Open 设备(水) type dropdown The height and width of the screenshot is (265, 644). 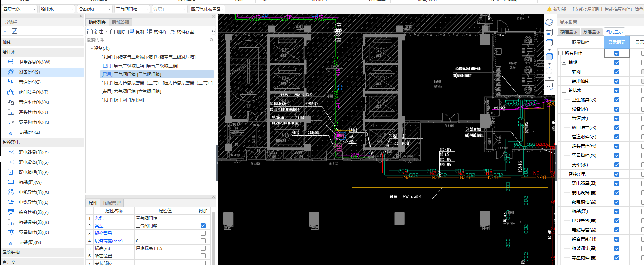pyautogui.click(x=94, y=9)
